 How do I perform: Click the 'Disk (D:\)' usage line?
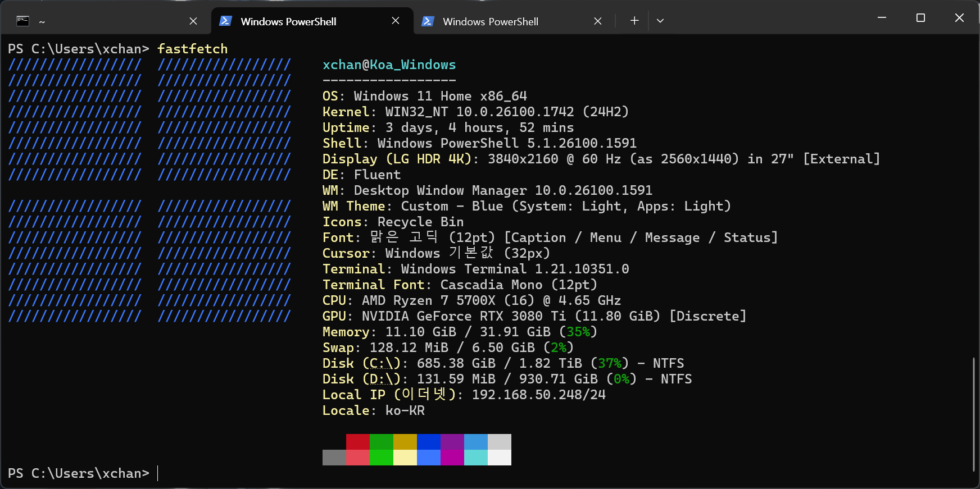[507, 379]
